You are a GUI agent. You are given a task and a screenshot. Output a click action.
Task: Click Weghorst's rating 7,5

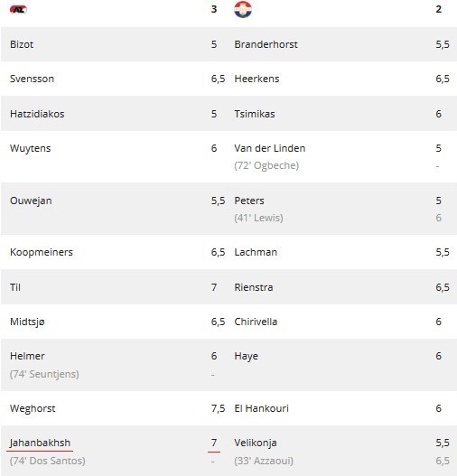click(x=219, y=408)
